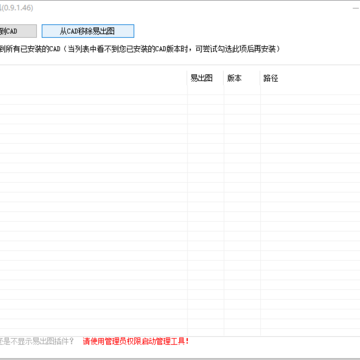This screenshot has width=360, height=360.
Task: Click the 不显示易出图插件 question text
Action: click(x=37, y=341)
